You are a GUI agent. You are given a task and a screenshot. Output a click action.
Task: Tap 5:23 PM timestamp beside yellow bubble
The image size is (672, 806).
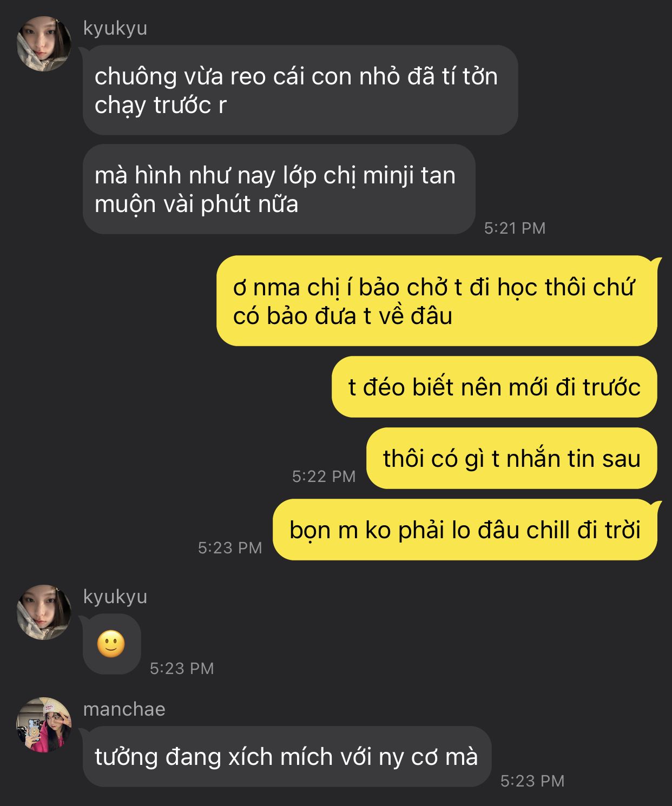pos(230,547)
